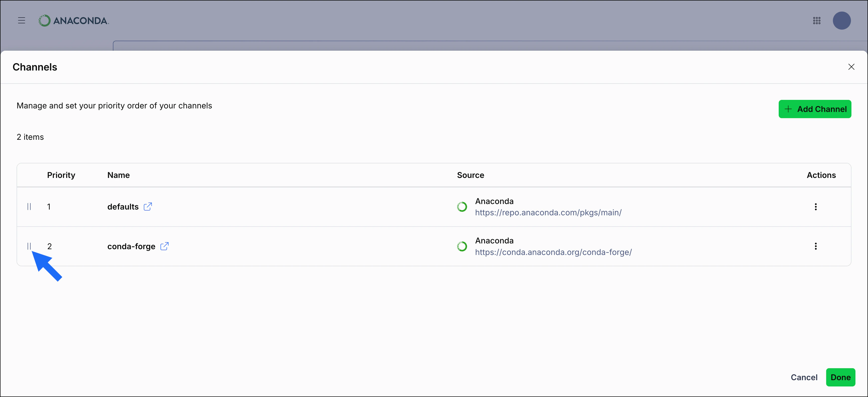This screenshot has height=397, width=868.
Task: Open the repo.anaconda.com defaults source link
Action: (x=548, y=213)
